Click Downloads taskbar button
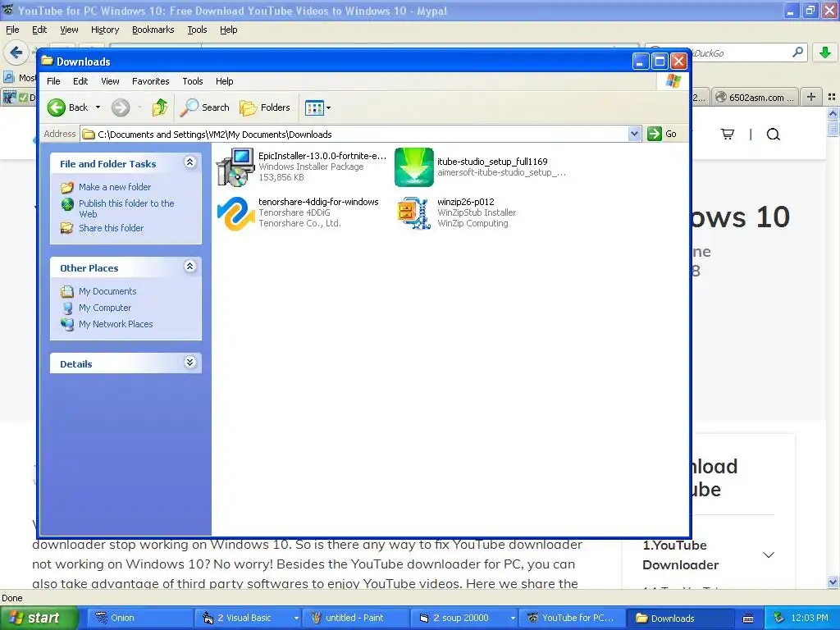The width and height of the screenshot is (840, 630). pos(680,619)
